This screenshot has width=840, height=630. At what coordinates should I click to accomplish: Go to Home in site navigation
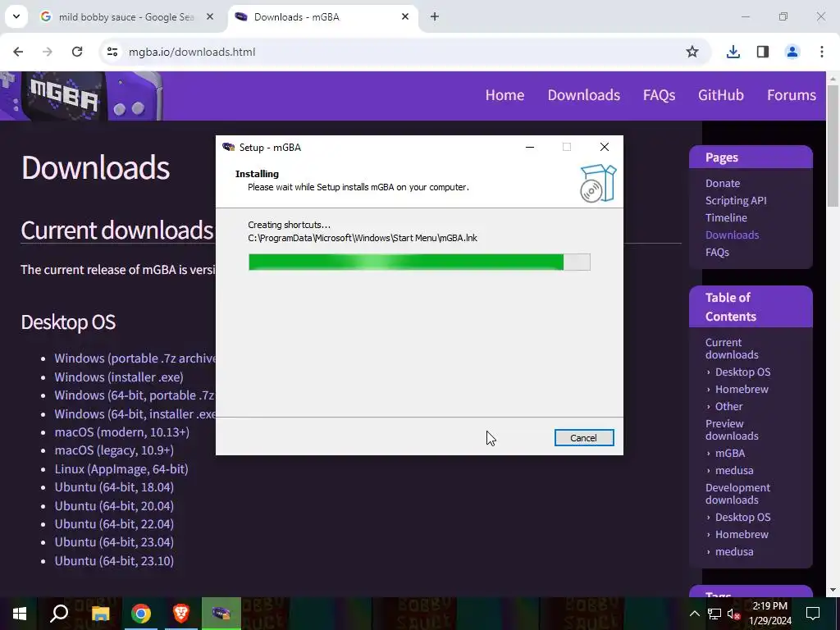pos(504,95)
